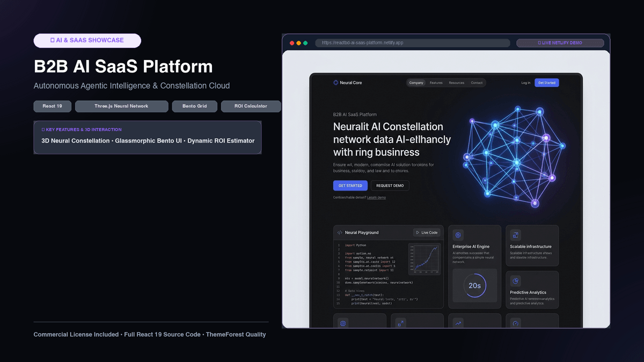Click the 'Neural Playground' panel title
Viewport: 644px width, 362px height.
coord(362,233)
